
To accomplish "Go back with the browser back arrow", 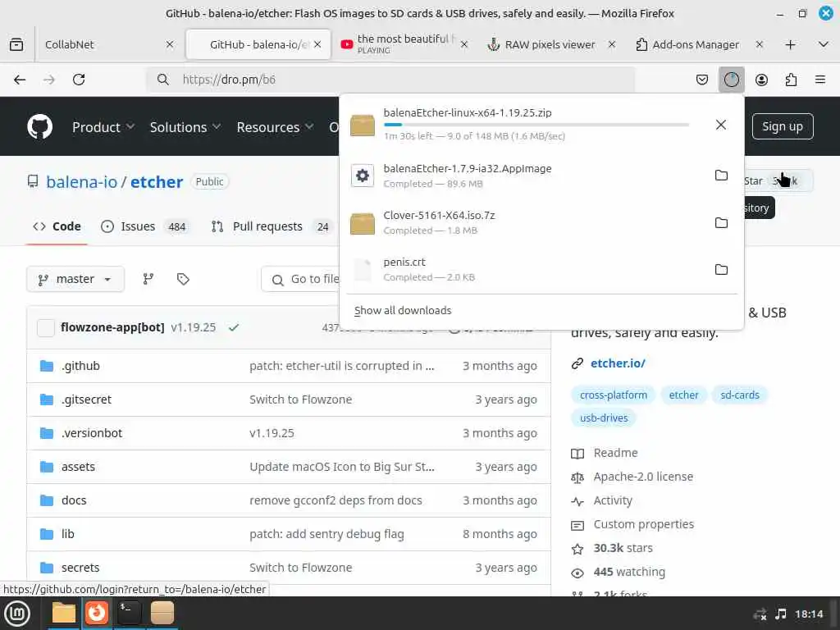I will click(x=20, y=80).
